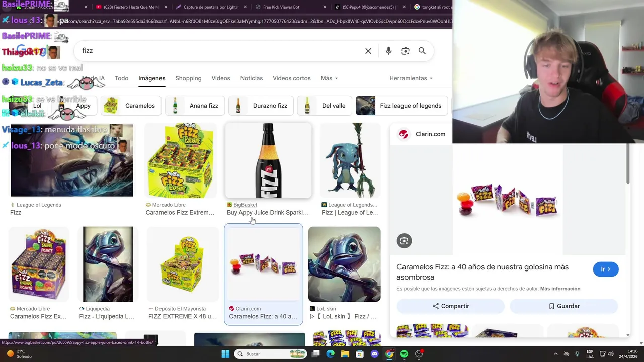Open Chrome from taskbar

pyautogui.click(x=389, y=354)
